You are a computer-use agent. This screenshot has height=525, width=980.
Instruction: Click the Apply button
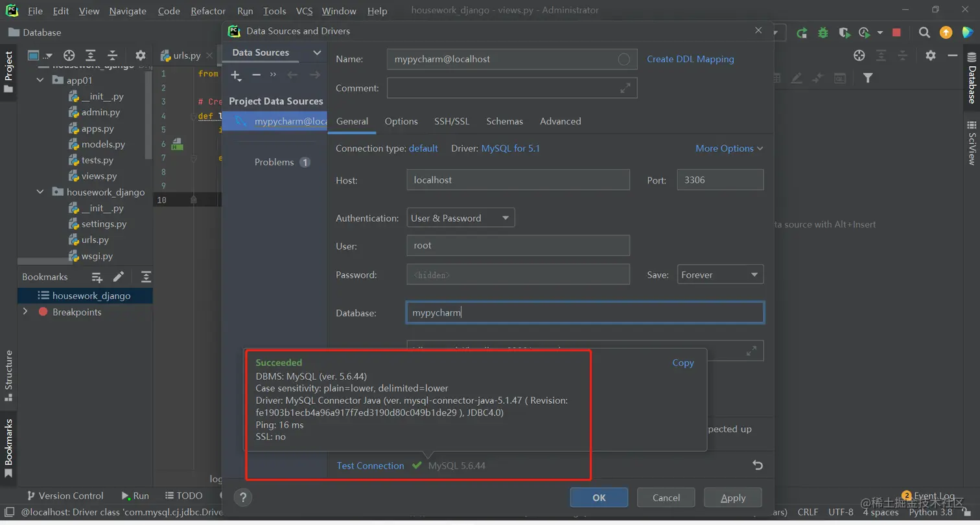click(x=733, y=498)
